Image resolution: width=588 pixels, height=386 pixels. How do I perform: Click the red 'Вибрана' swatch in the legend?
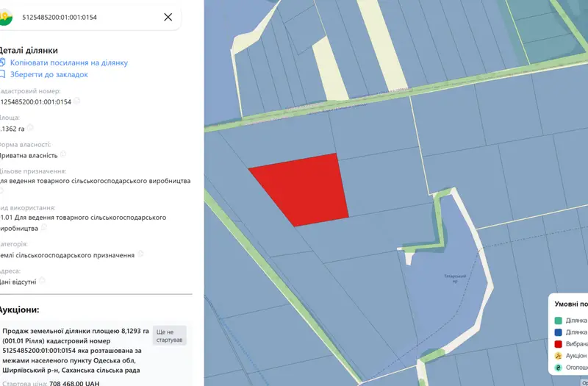[x=559, y=344]
